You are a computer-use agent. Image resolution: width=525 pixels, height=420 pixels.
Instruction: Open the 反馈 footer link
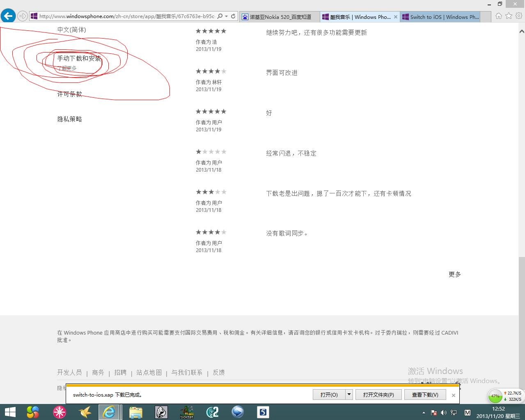coord(219,372)
